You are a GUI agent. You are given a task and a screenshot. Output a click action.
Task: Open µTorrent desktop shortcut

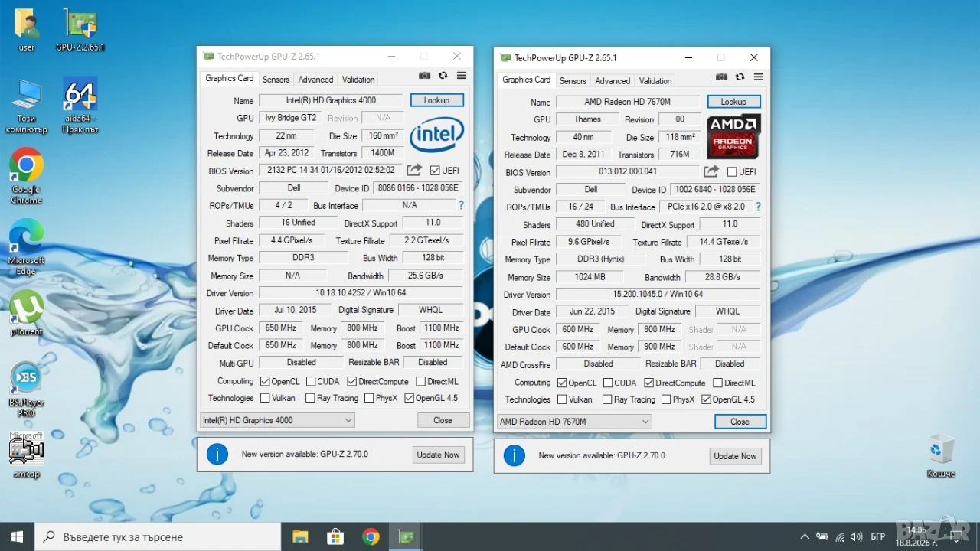[26, 314]
